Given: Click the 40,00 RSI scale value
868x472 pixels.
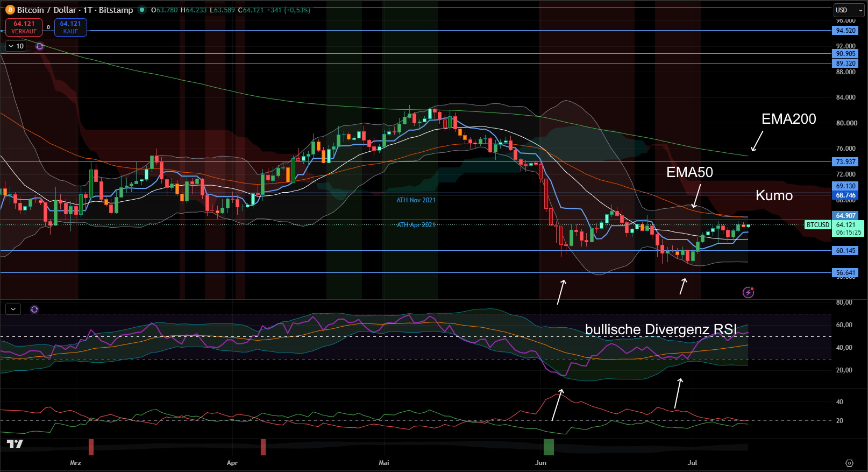Looking at the screenshot, I should (844, 348).
